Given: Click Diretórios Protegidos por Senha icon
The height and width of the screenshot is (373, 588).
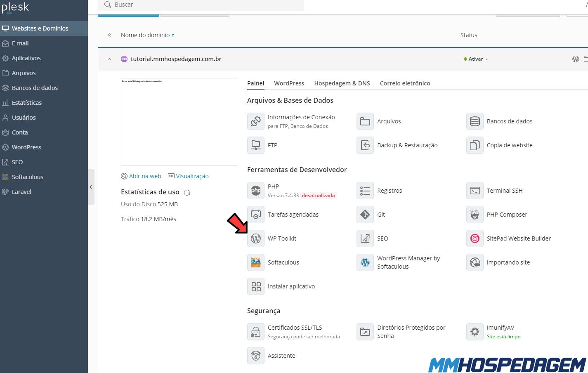Looking at the screenshot, I should tap(365, 332).
